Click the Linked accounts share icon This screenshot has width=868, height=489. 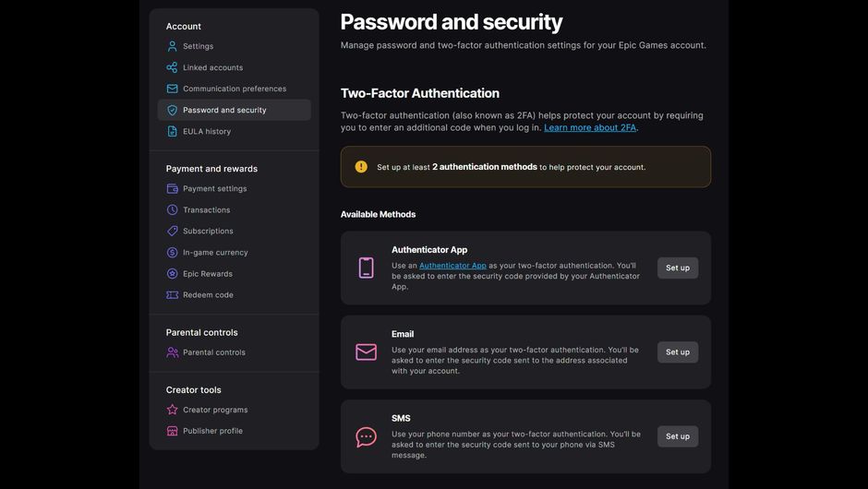click(x=172, y=67)
